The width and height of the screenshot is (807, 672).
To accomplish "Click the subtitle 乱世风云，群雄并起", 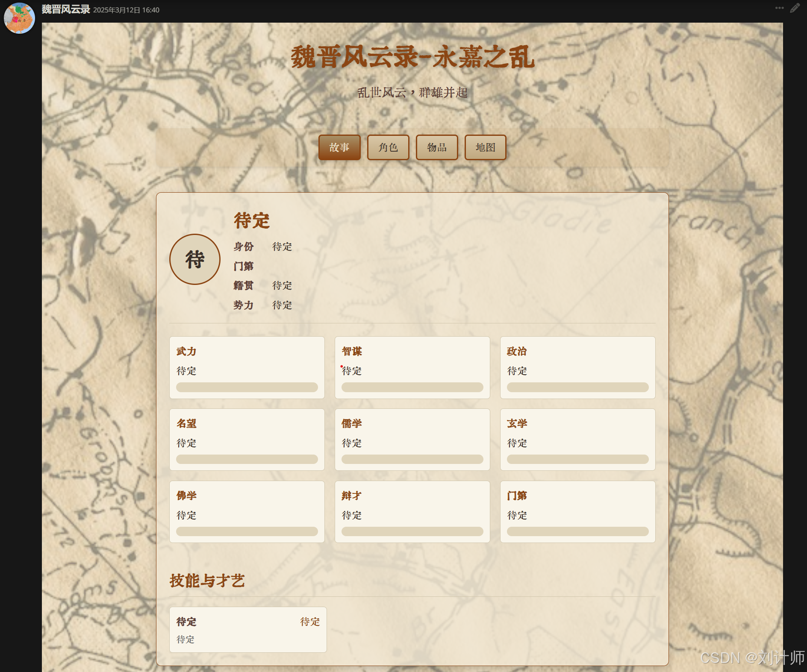I will (412, 93).
